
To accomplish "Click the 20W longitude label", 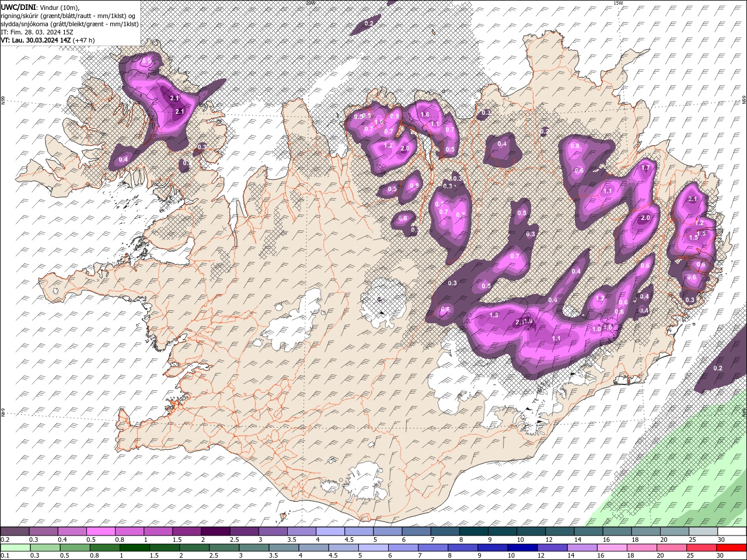I will [x=310, y=3].
